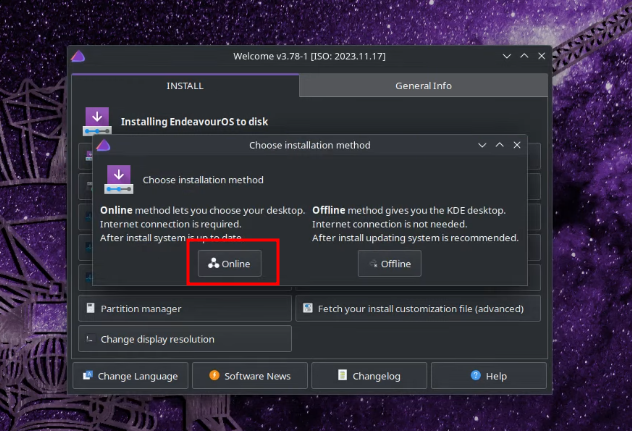Open Software News

point(250,376)
